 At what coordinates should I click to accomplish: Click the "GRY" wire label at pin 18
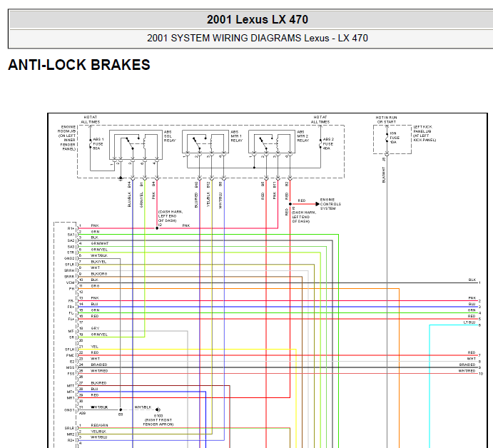(x=95, y=328)
